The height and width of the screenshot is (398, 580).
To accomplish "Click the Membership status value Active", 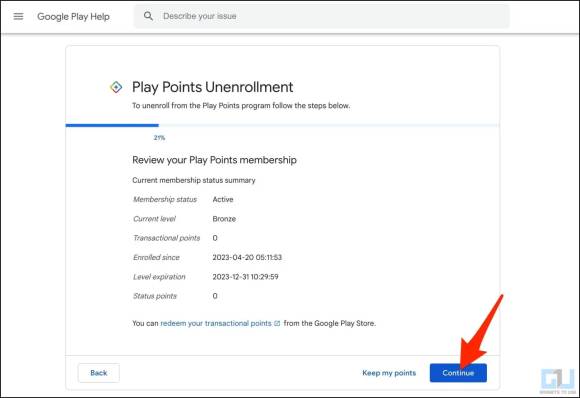I will click(223, 199).
